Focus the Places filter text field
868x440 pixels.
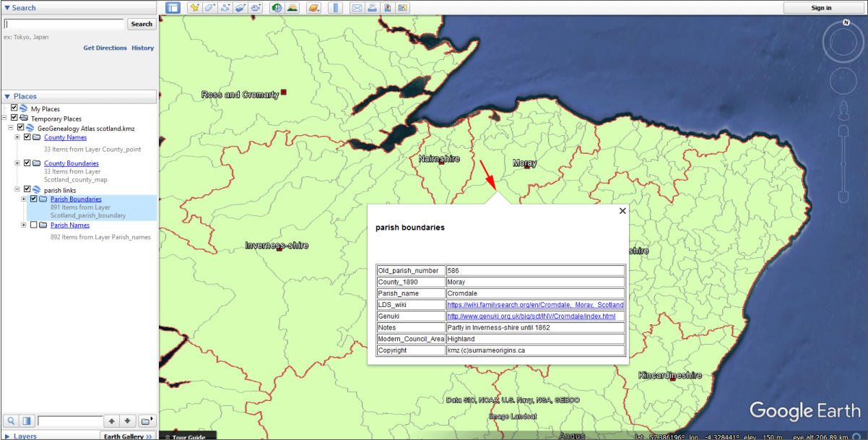click(x=70, y=420)
